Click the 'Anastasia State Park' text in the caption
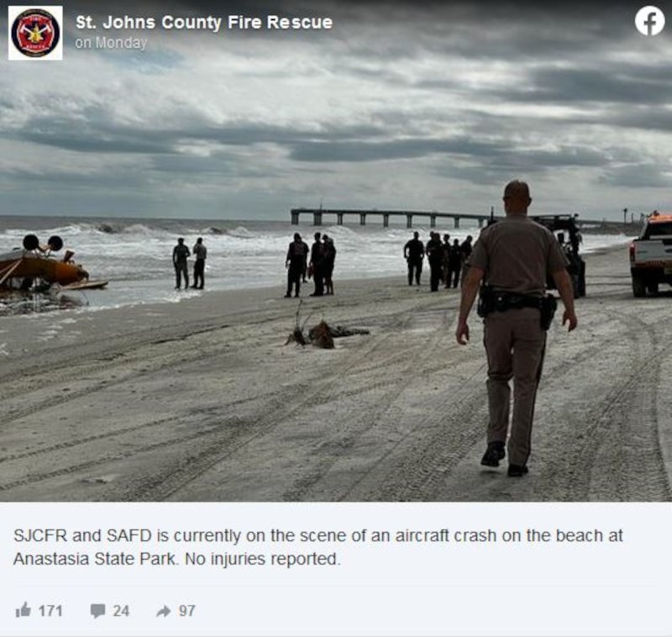 (x=95, y=559)
